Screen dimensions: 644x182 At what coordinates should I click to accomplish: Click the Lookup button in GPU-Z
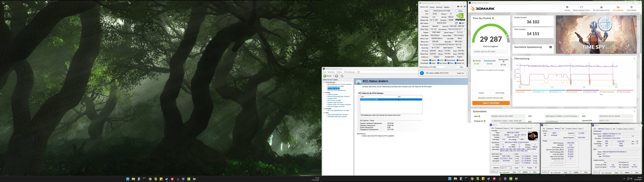tap(460, 11)
